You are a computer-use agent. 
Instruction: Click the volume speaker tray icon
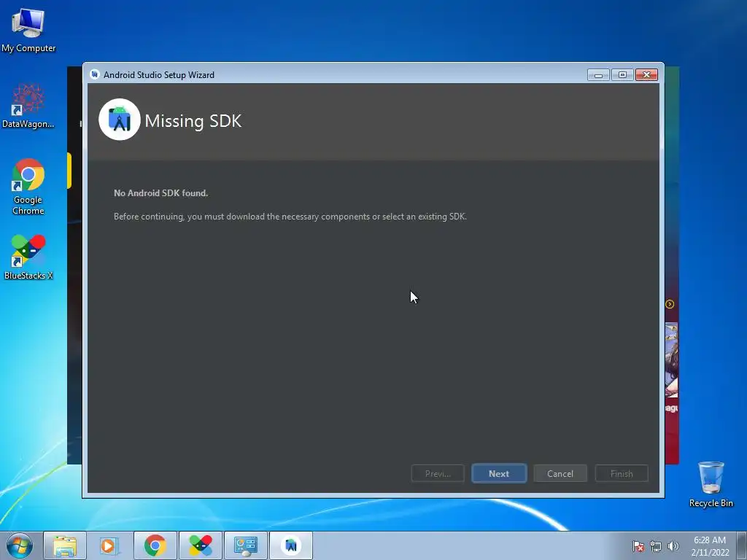(x=673, y=546)
